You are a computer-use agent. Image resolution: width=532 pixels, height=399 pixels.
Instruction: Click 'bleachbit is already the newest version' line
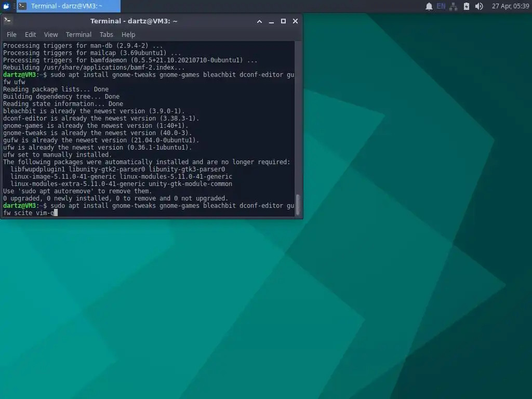94,111
